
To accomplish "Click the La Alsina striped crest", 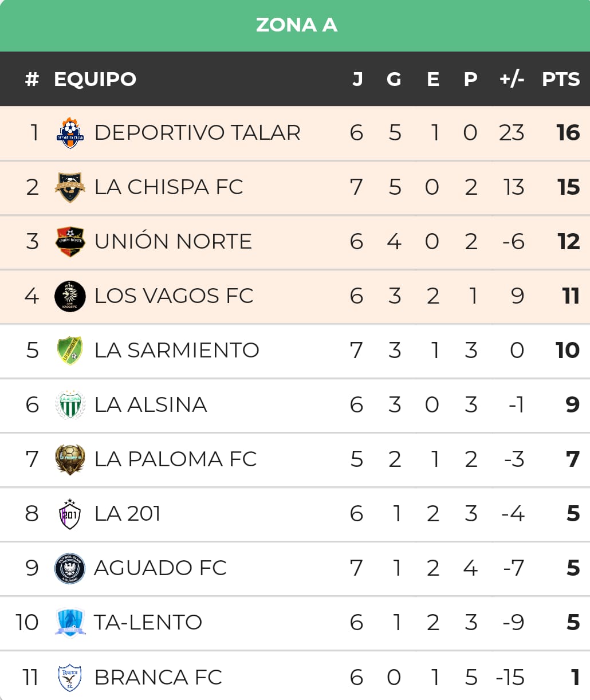I will point(70,405).
